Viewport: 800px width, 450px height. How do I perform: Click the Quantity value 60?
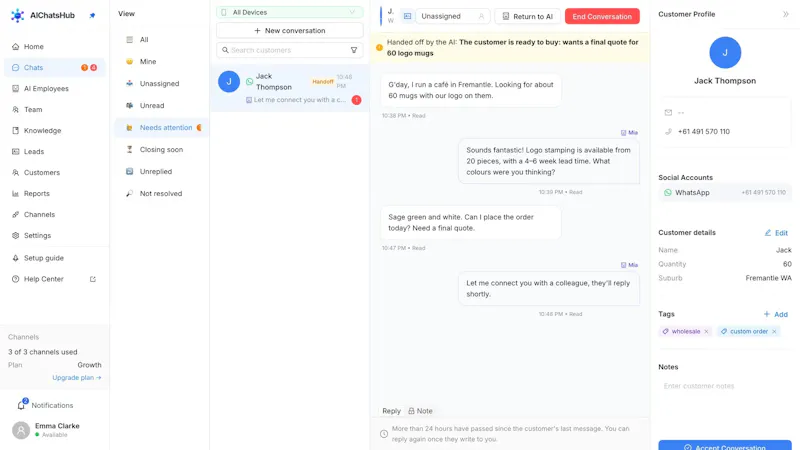787,264
